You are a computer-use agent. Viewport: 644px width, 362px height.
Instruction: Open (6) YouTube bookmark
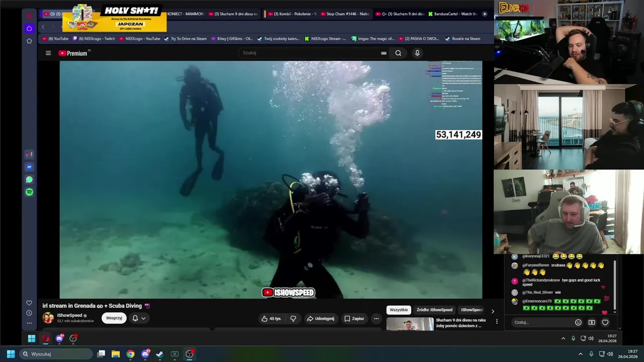pos(55,39)
